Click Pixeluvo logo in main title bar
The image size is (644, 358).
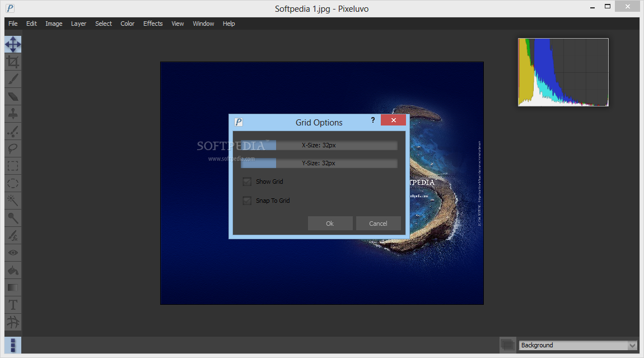[10, 8]
